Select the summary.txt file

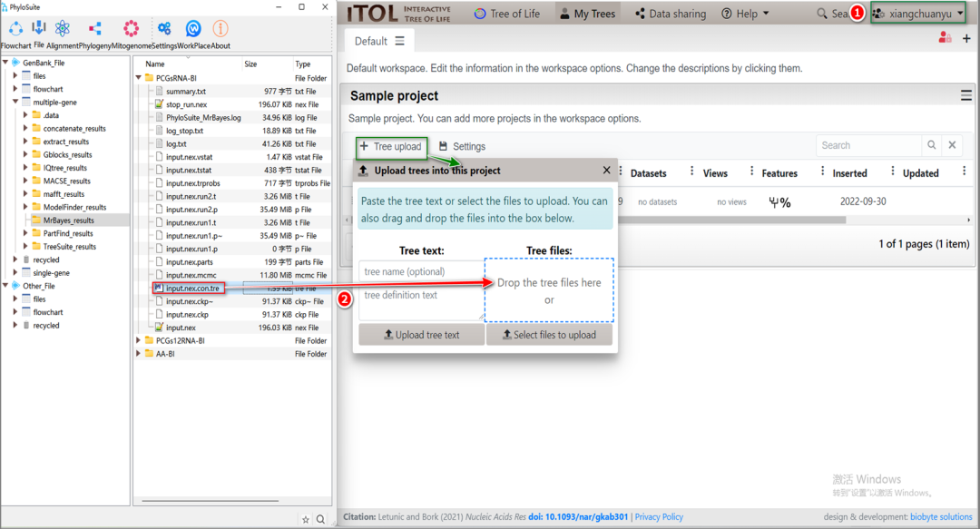186,92
